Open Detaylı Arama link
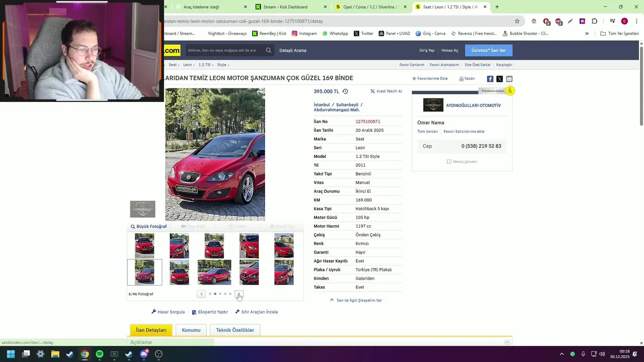The height and width of the screenshot is (362, 644). tap(293, 50)
